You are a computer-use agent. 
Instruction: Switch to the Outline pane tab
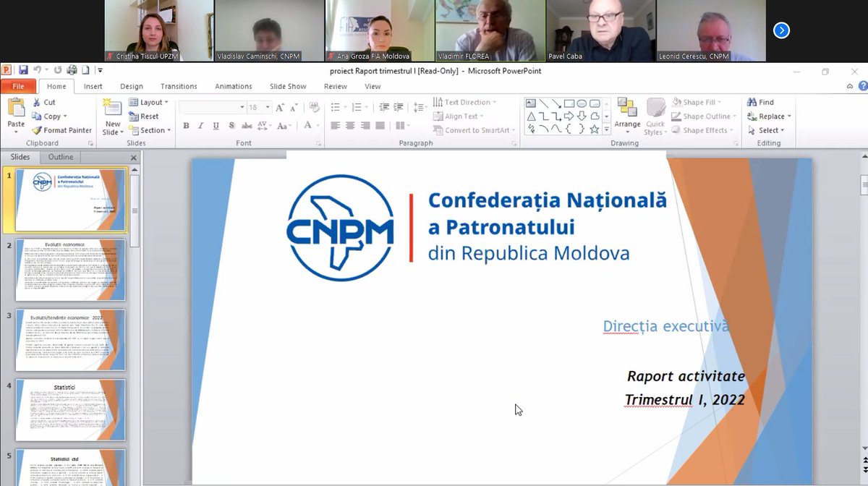[x=61, y=157]
